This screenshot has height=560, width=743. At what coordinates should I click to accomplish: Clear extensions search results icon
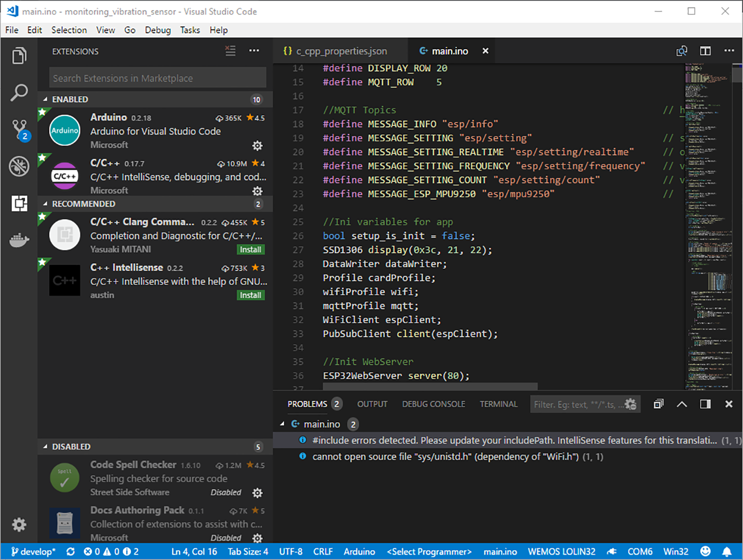[x=230, y=51]
